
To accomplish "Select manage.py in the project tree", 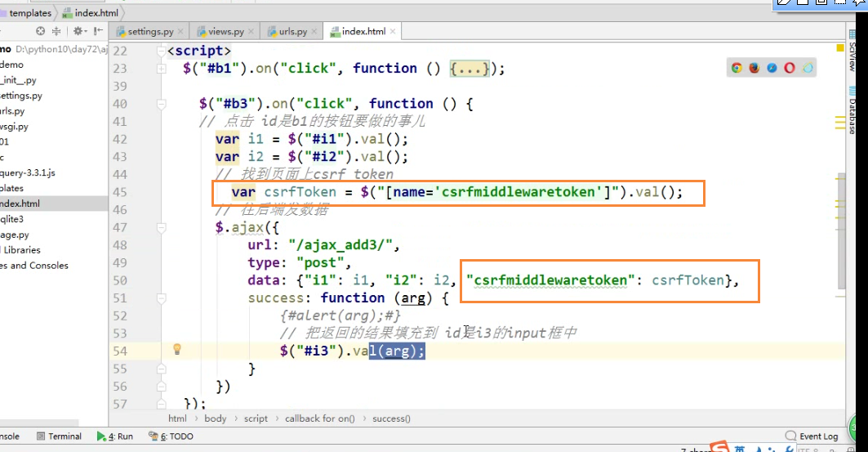I will tap(15, 235).
